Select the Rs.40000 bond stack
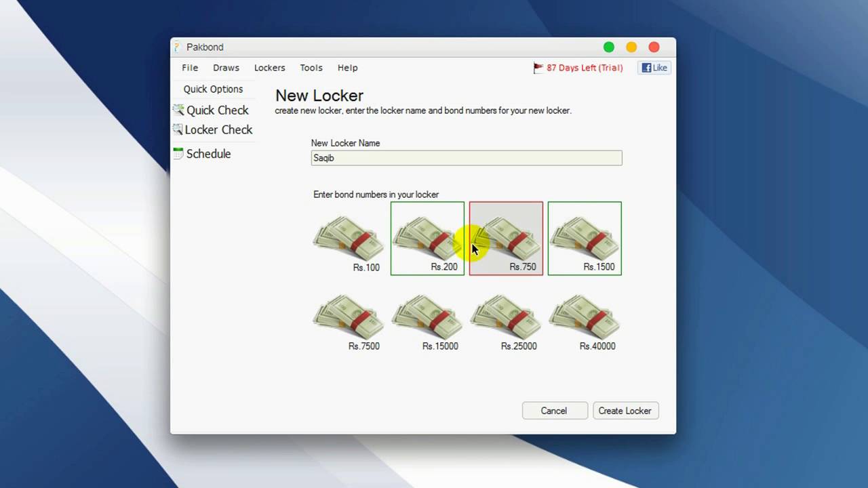This screenshot has width=868, height=488. point(585,317)
